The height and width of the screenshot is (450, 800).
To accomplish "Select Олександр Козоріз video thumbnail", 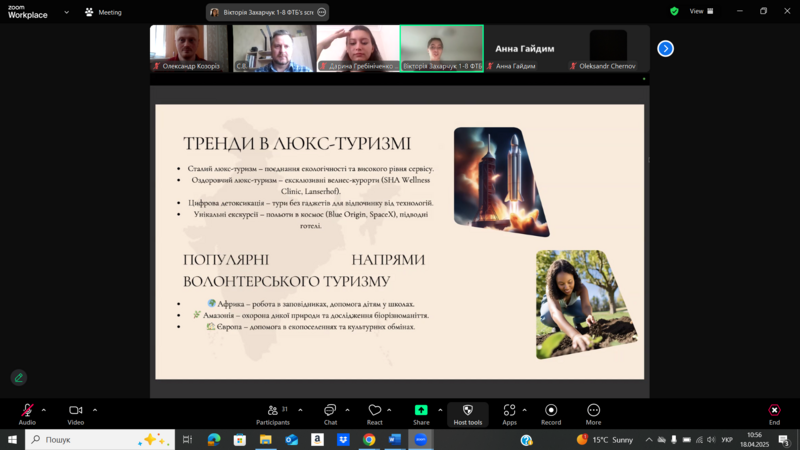I will pos(189,48).
